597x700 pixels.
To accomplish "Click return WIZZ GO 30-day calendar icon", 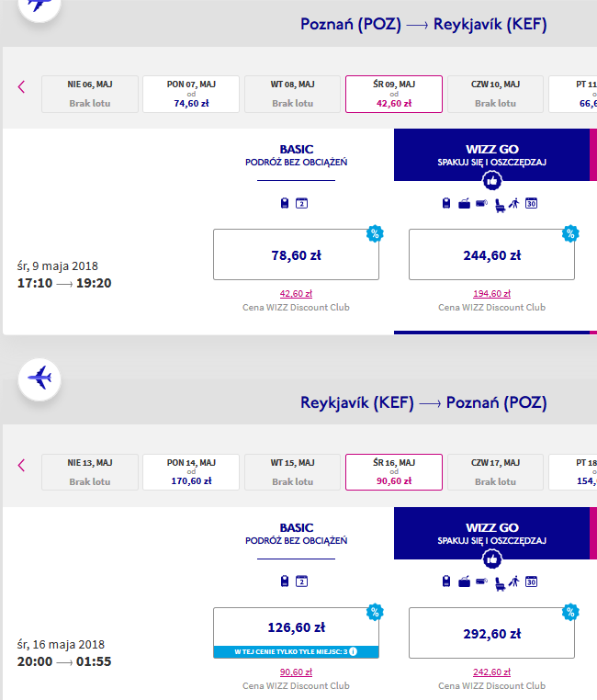I will 531,581.
